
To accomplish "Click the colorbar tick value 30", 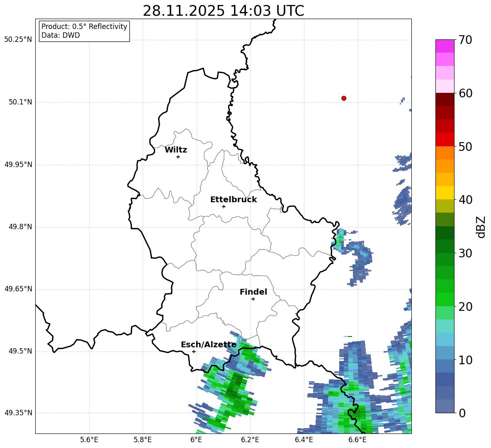I will click(465, 253).
